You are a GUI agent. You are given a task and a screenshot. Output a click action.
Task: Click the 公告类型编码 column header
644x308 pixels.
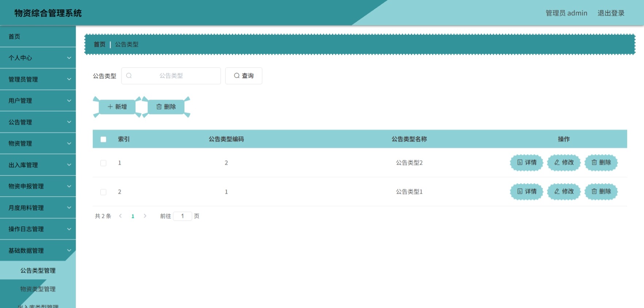coord(226,139)
